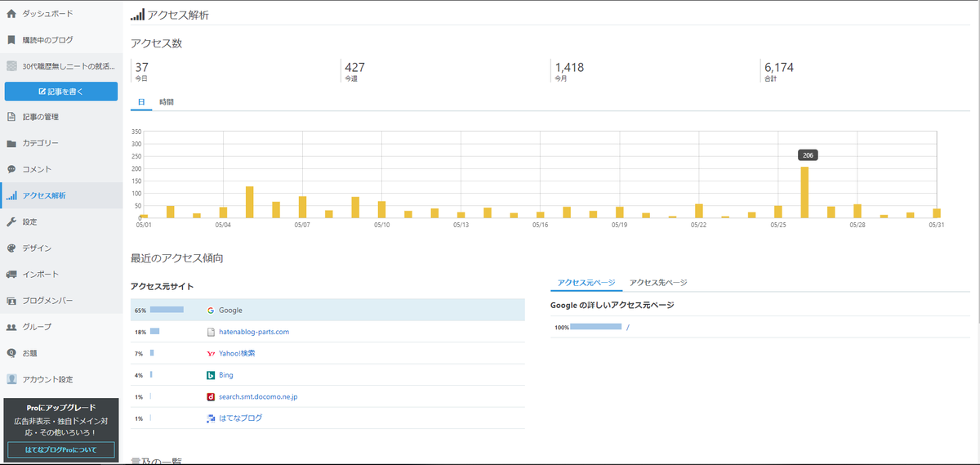Click the 65% Google percentage bar
Screen dimensions: 980x465
coord(167,311)
